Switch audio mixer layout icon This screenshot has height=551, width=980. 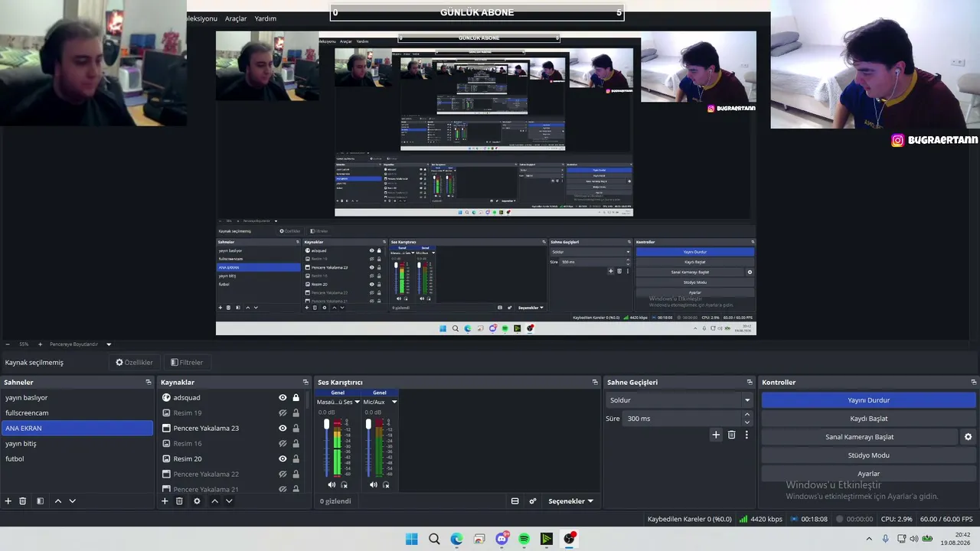pos(515,501)
